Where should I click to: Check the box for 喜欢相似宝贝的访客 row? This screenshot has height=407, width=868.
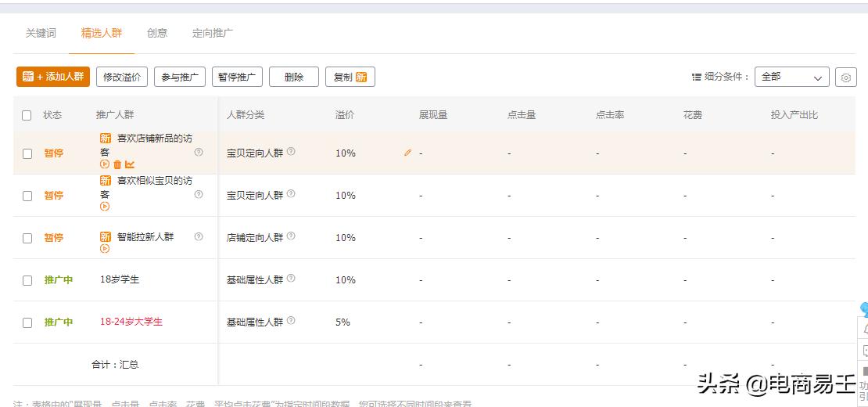(27, 196)
